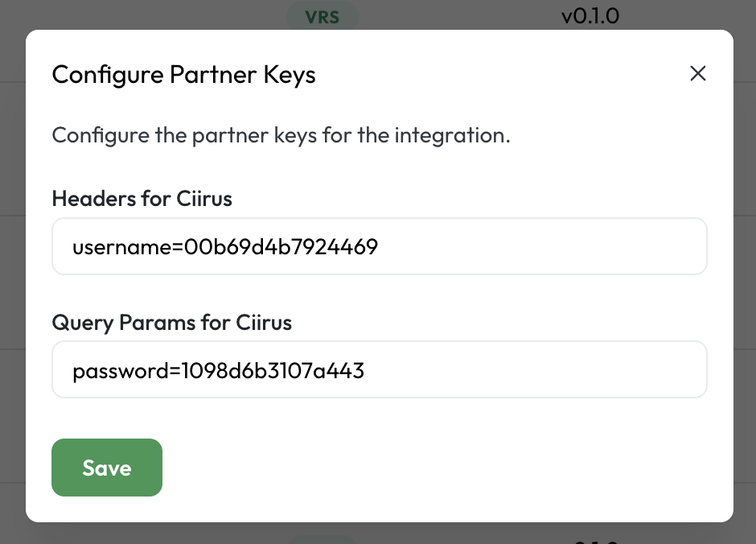
Task: Click the Query Params for Ciirus input field
Action: coord(378,369)
